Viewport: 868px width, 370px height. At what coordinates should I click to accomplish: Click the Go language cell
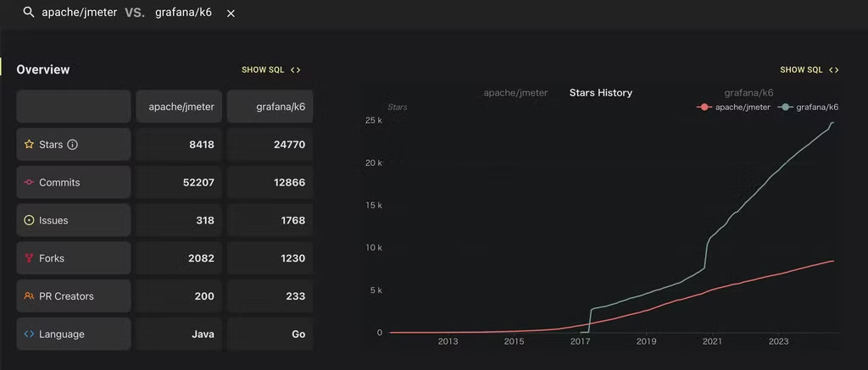coord(270,334)
